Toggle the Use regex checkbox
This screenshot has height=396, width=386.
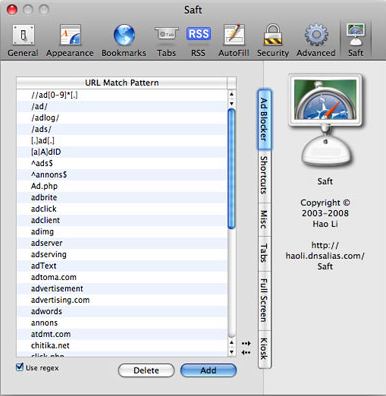pos(20,367)
